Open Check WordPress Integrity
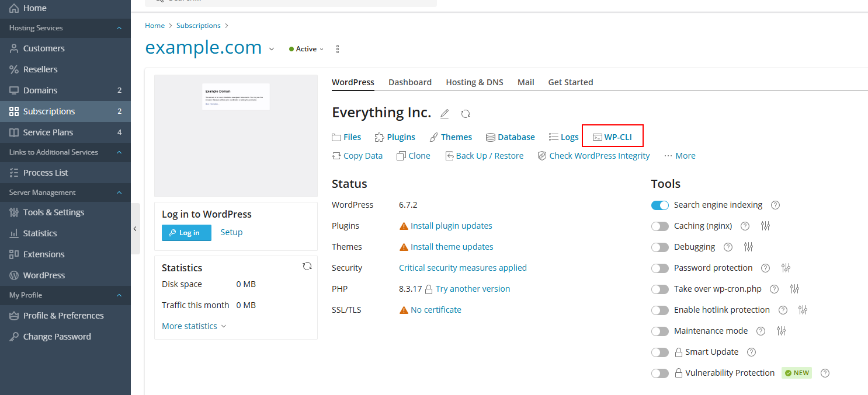The height and width of the screenshot is (395, 868). [x=593, y=156]
